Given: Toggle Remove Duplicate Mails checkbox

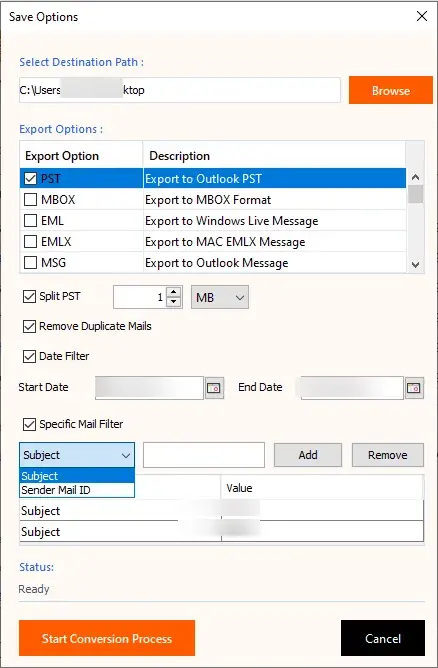Looking at the screenshot, I should coord(29,326).
